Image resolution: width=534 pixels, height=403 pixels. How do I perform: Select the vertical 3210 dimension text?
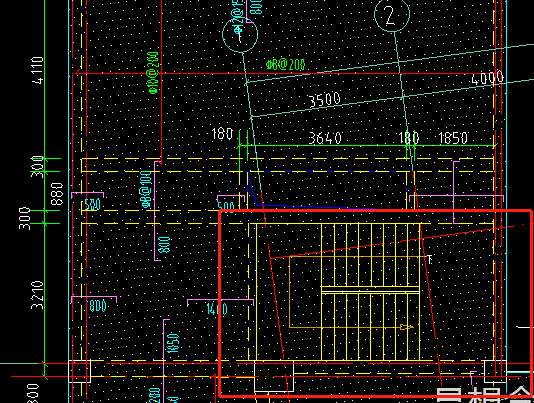(x=37, y=295)
